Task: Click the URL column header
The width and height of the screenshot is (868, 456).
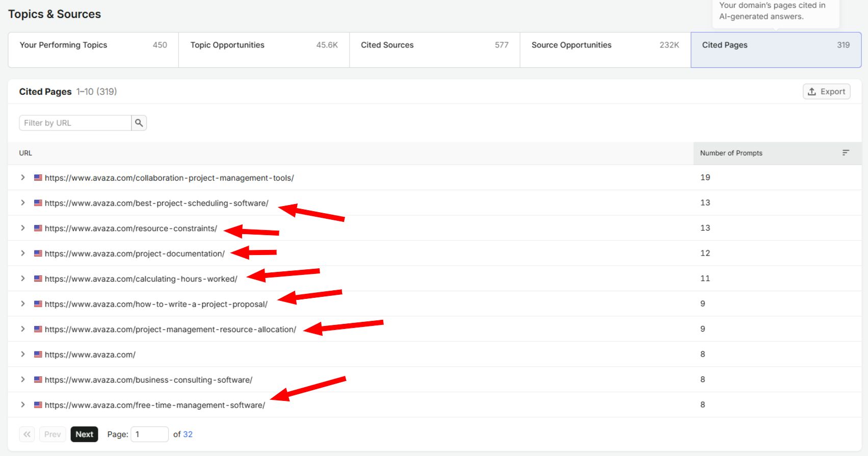Action: (25, 153)
